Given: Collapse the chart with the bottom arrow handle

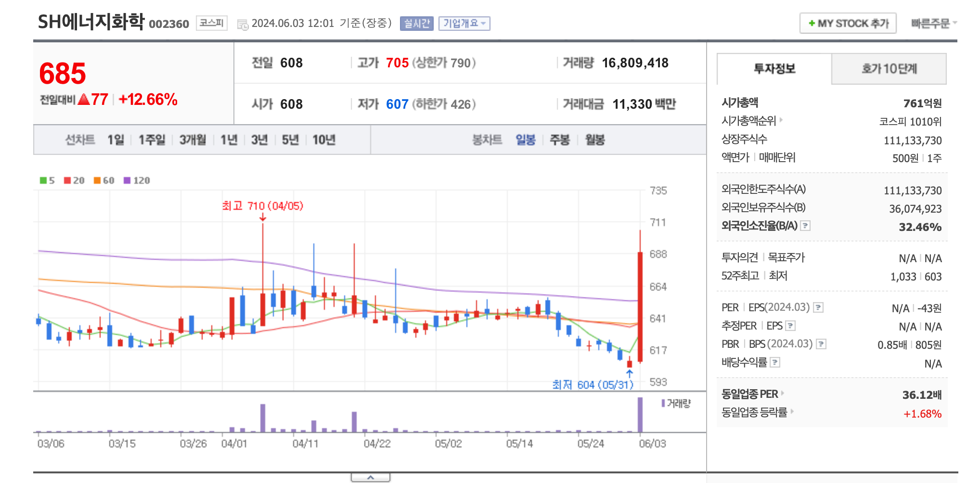Looking at the screenshot, I should point(371,477).
